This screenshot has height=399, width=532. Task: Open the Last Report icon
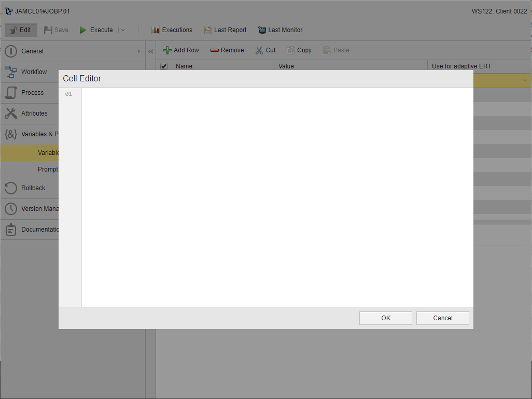[207, 30]
